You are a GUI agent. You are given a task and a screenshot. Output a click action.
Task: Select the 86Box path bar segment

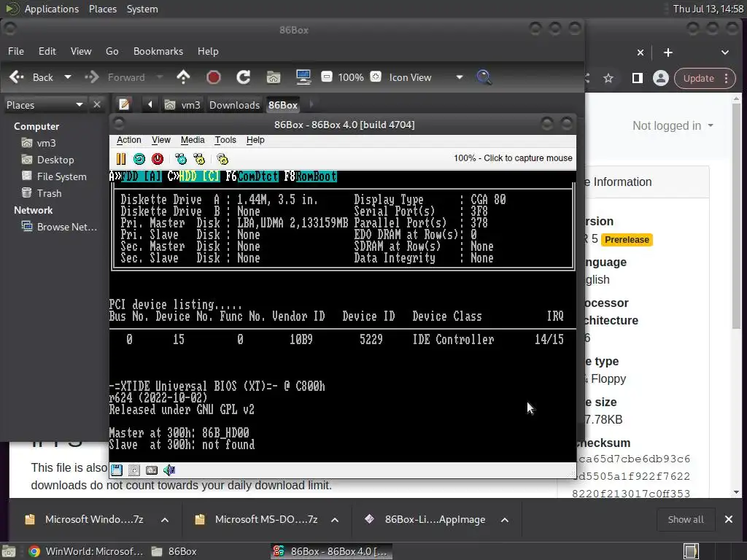(x=283, y=105)
